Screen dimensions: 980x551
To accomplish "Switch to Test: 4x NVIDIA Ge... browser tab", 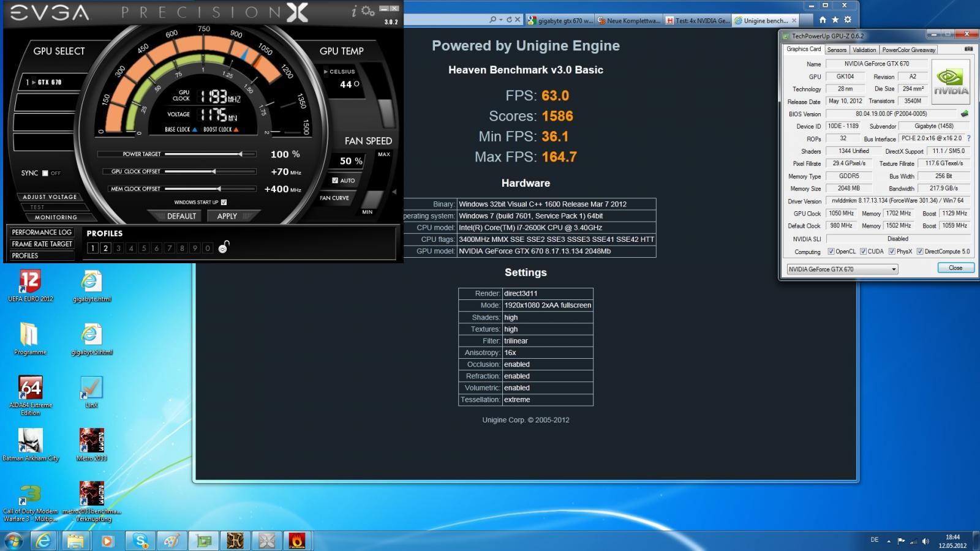I will [698, 21].
